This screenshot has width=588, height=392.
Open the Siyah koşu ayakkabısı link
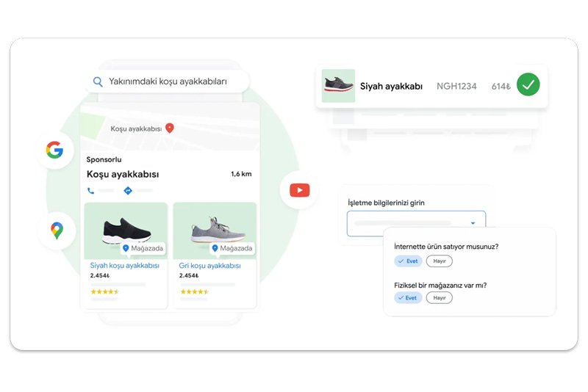124,266
